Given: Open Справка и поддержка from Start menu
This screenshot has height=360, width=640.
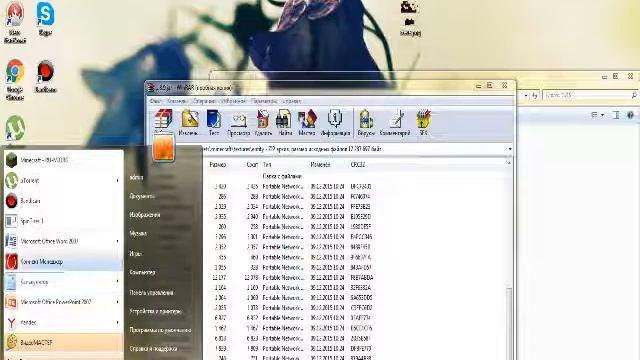Looking at the screenshot, I should click(153, 349).
